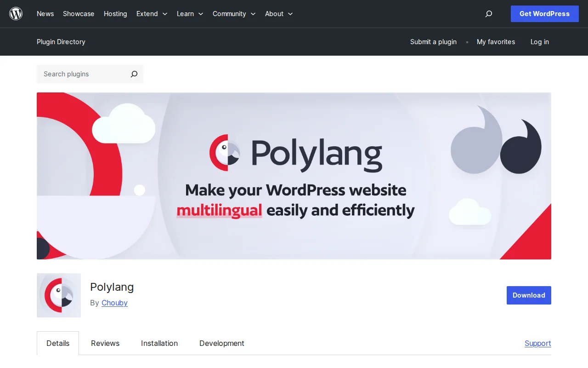View the Development tab

point(221,343)
